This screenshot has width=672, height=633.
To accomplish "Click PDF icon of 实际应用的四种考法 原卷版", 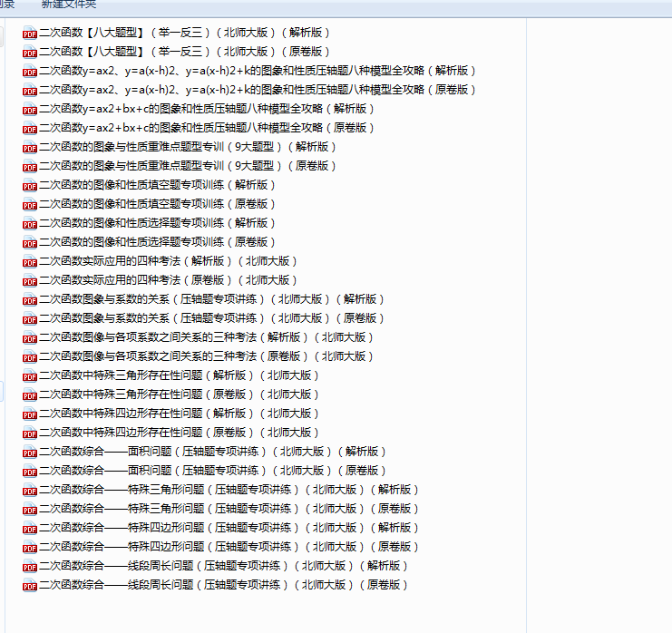I will [x=30, y=280].
